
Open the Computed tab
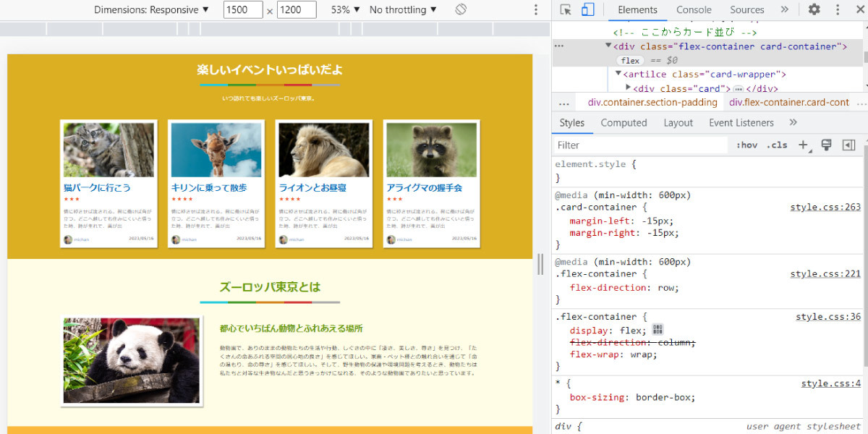[x=624, y=123]
